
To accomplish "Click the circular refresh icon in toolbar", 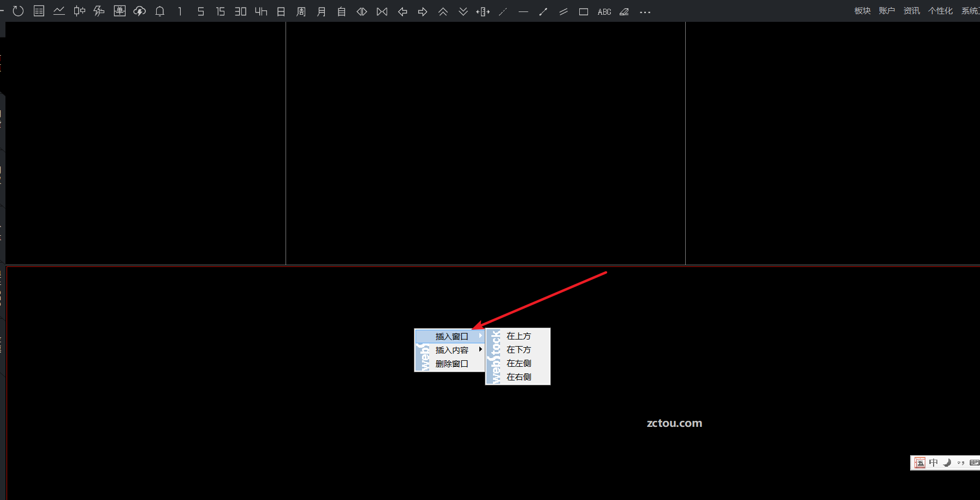I will [18, 11].
